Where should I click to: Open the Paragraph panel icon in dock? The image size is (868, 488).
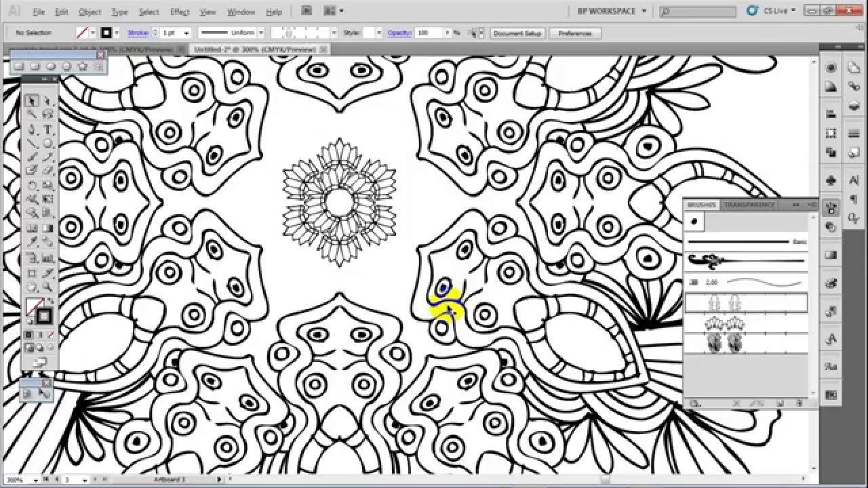tap(854, 199)
